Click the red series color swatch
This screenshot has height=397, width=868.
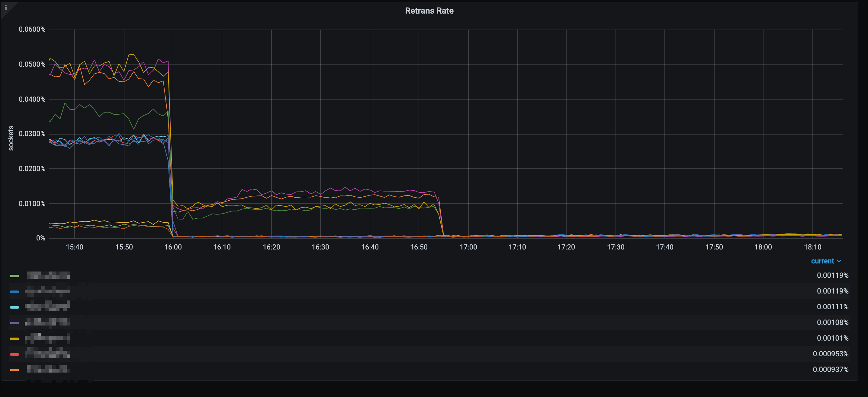14,354
